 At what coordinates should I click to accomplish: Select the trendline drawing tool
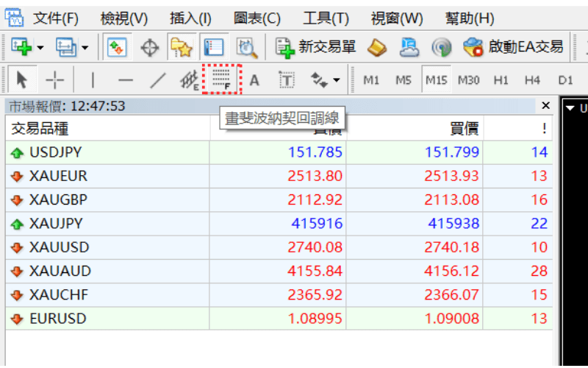[x=157, y=79]
